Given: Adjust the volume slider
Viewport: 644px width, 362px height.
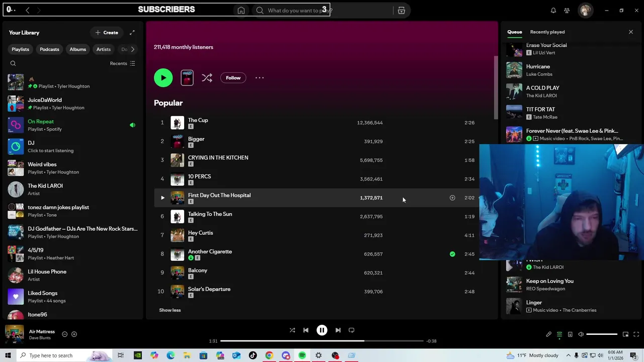Looking at the screenshot, I should (602, 334).
